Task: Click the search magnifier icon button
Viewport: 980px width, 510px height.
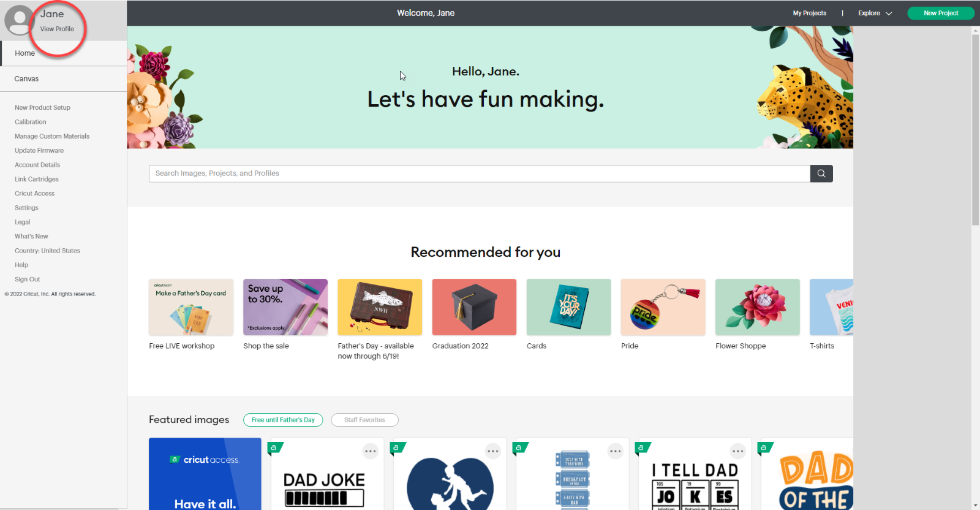Action: (821, 173)
